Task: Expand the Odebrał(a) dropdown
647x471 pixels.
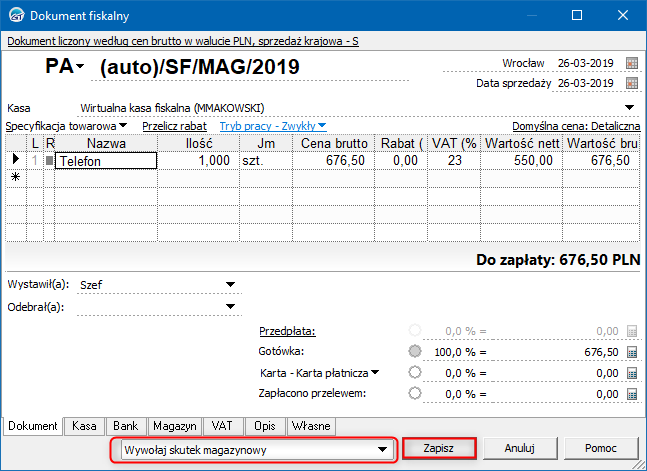Action: click(230, 306)
